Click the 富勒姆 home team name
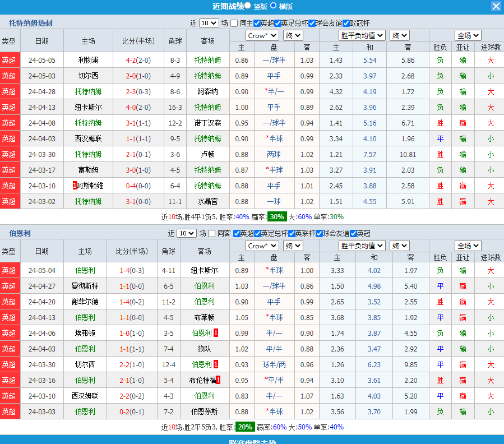Screen dimensions: 504x444 pyautogui.click(x=88, y=170)
